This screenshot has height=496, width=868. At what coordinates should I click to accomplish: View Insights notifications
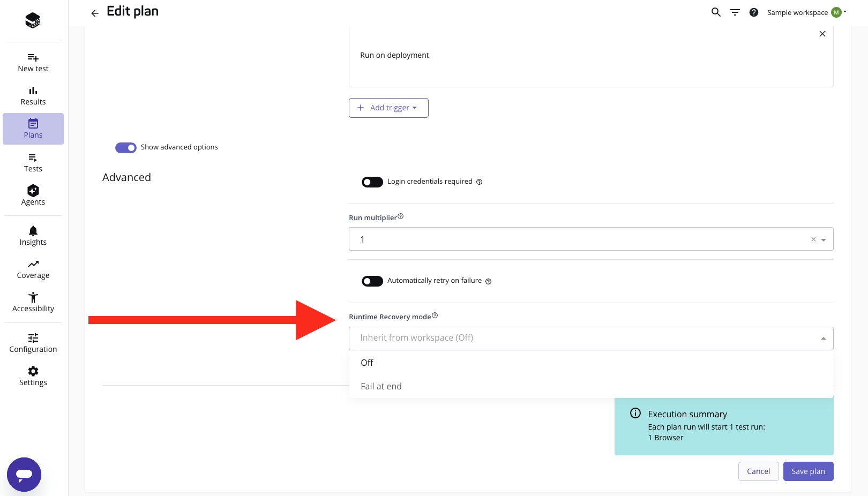tap(33, 235)
